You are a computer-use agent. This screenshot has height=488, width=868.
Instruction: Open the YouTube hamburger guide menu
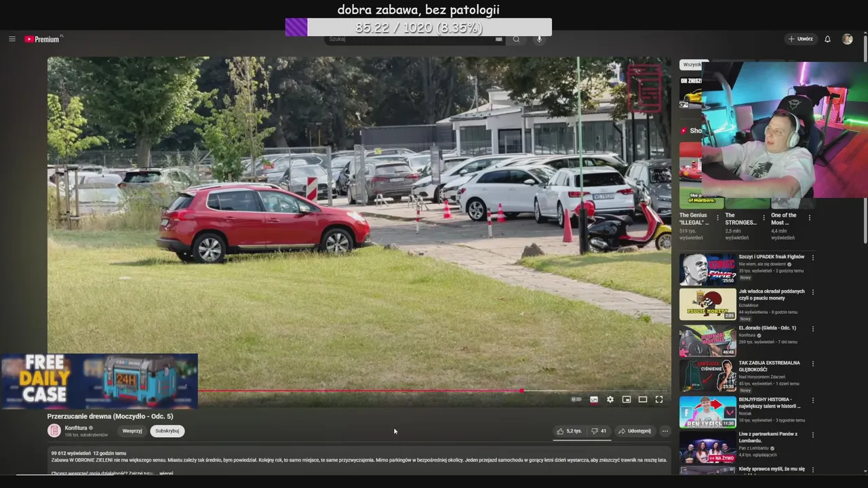point(12,39)
